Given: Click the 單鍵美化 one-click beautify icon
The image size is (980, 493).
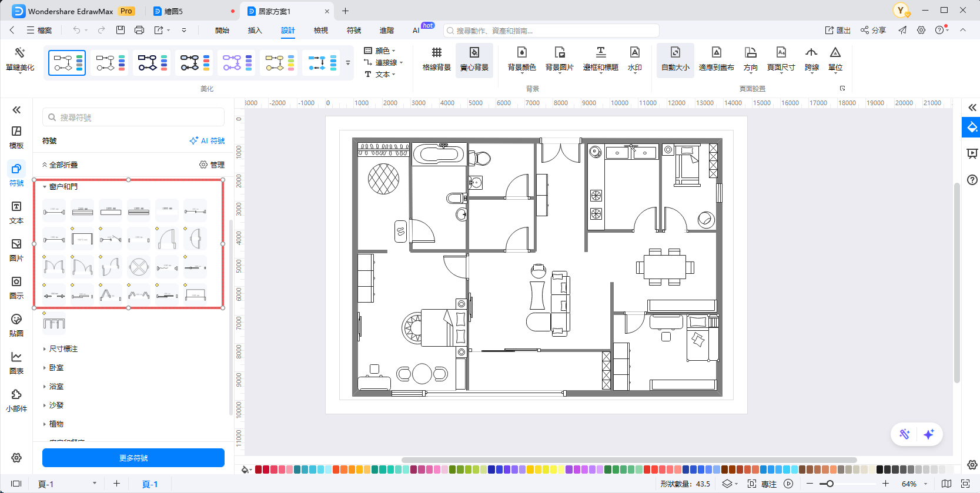Looking at the screenshot, I should (20, 53).
